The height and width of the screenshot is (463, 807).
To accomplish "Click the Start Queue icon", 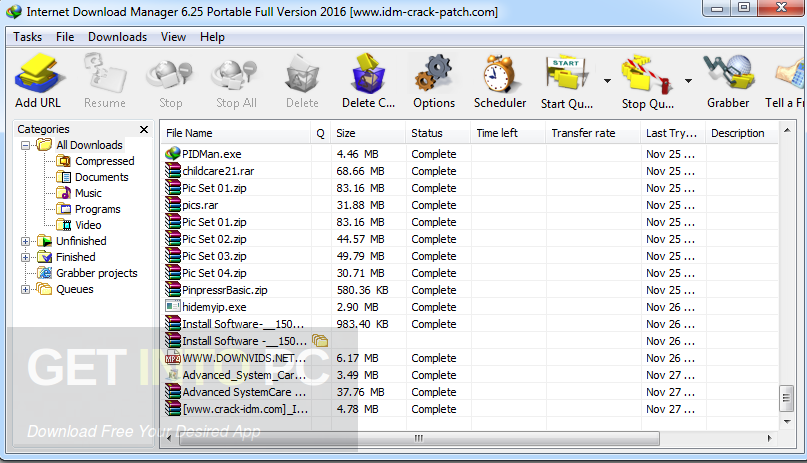I will 566,75.
